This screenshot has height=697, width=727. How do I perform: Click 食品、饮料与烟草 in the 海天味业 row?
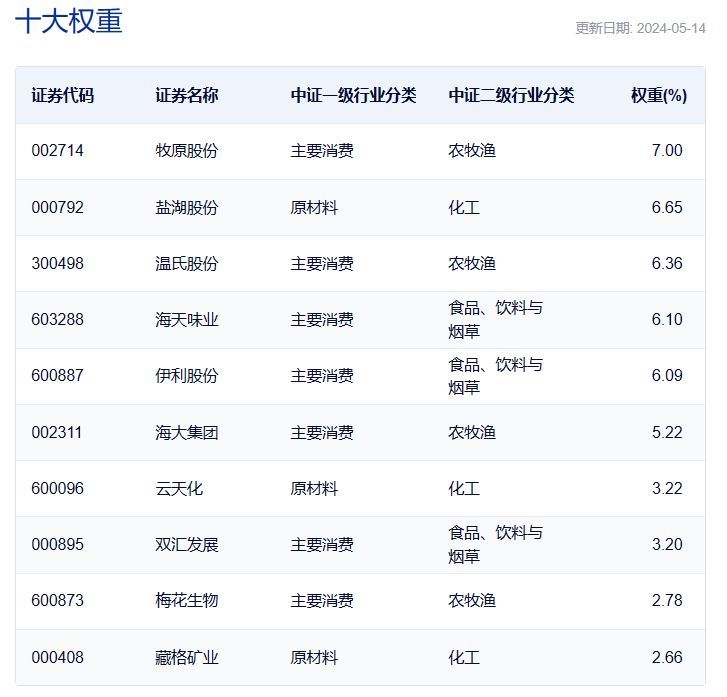(x=495, y=319)
